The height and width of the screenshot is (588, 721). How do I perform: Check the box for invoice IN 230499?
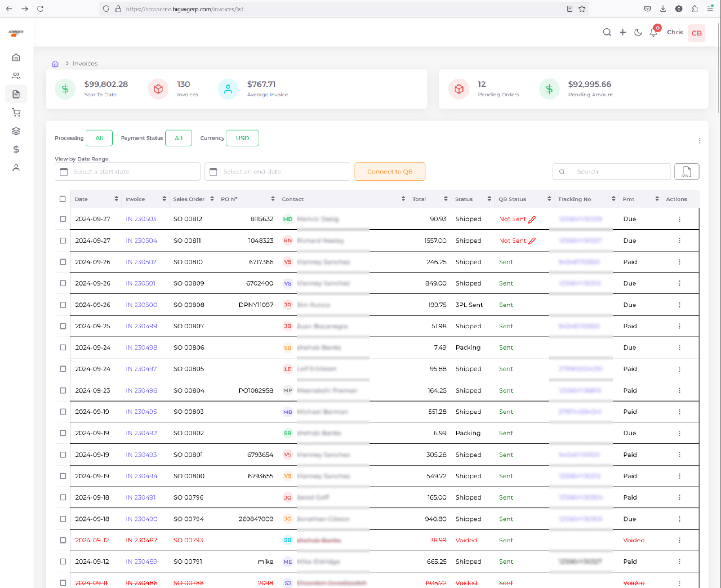[63, 326]
